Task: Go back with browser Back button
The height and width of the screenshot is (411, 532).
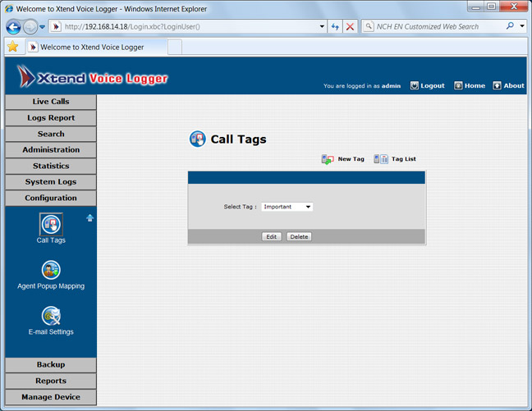Action: tap(13, 27)
